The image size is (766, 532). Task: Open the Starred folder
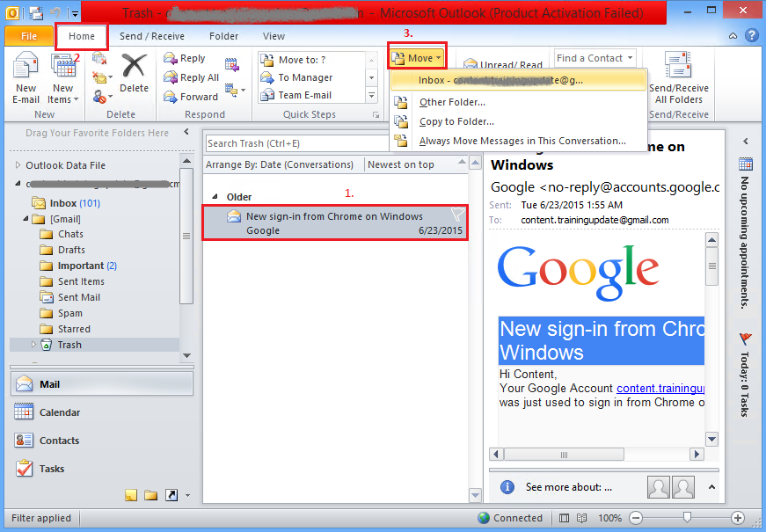tap(74, 329)
